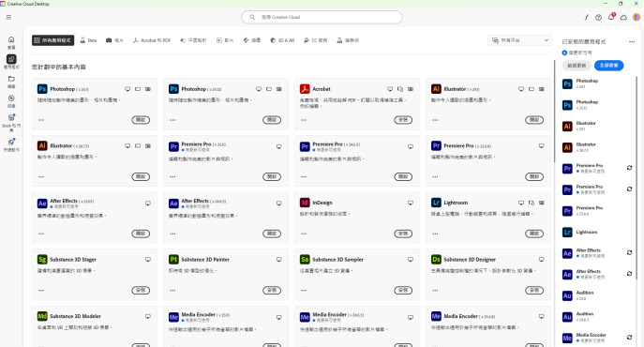The image size is (644, 347).
Task: Switch to the CC services tab
Action: pyautogui.click(x=315, y=40)
